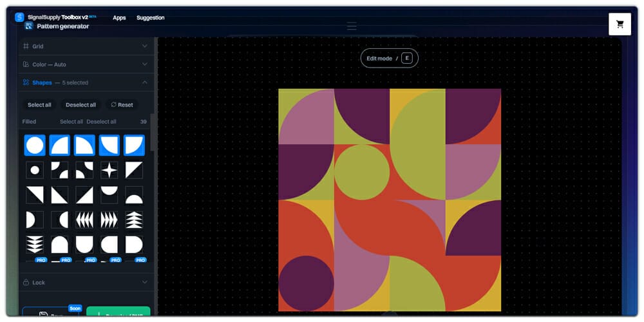Select D shape with rounded right side
The height and width of the screenshot is (322, 644).
coord(135,245)
